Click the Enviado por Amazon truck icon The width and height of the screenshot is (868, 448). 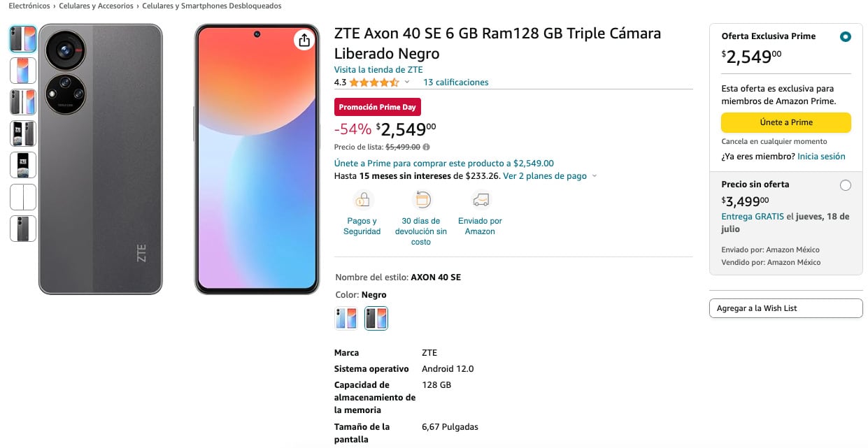(x=481, y=201)
